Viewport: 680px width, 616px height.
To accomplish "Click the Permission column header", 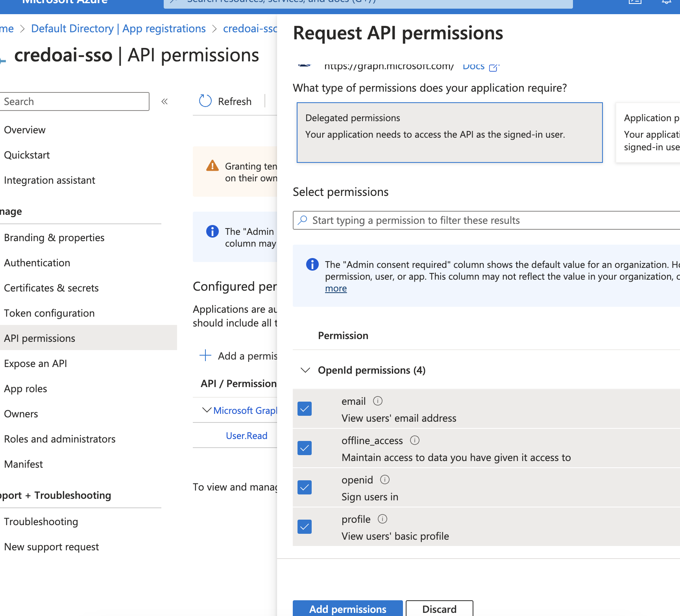I will click(343, 336).
